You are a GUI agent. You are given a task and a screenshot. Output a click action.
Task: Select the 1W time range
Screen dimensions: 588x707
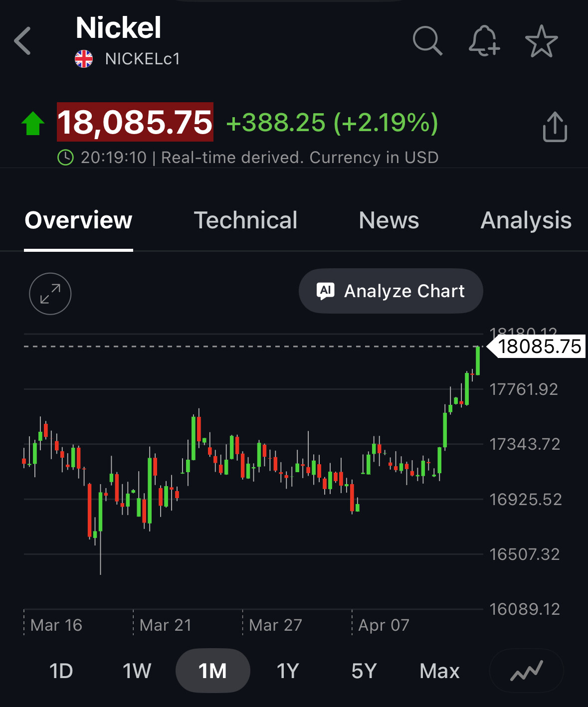(137, 671)
